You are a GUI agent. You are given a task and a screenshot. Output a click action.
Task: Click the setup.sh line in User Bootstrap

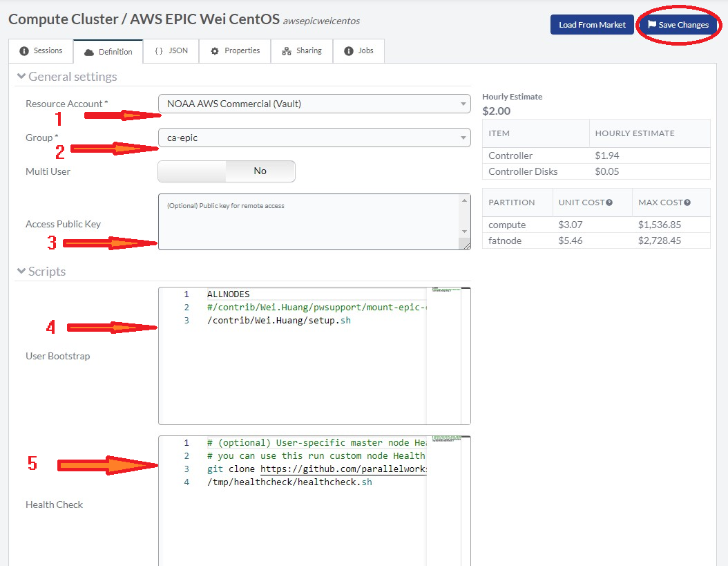(x=279, y=320)
